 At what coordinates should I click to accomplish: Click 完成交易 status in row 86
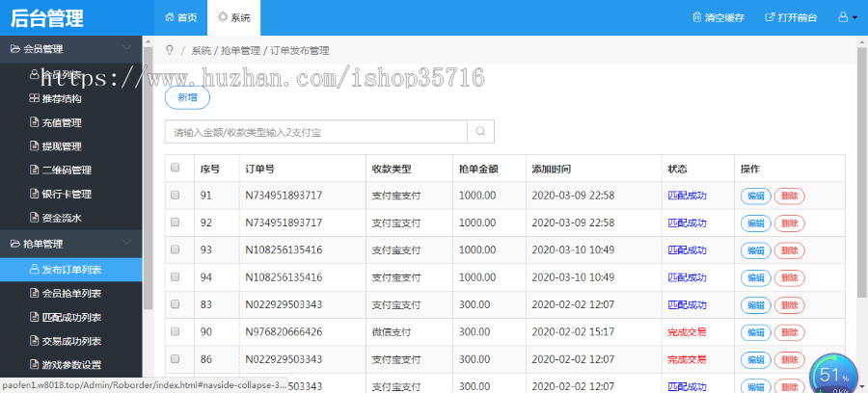[x=687, y=360]
